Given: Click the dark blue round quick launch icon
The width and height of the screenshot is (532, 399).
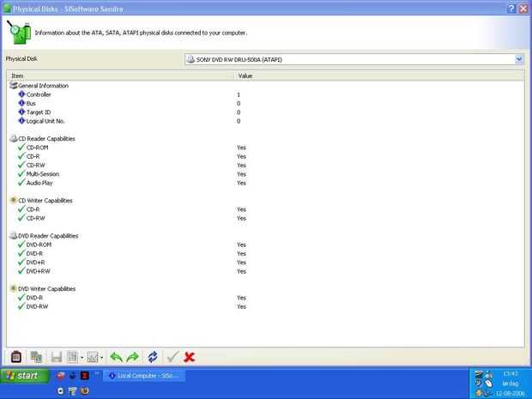Looking at the screenshot, I should pyautogui.click(x=73, y=375).
